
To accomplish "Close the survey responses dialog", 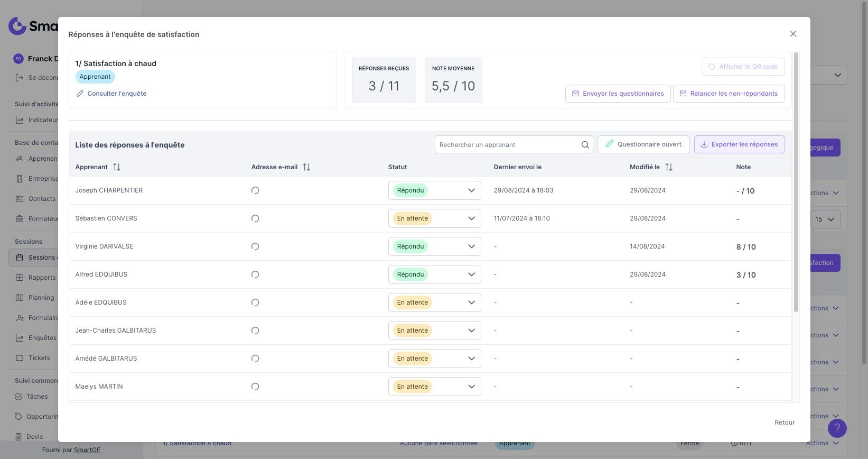I will pyautogui.click(x=793, y=34).
